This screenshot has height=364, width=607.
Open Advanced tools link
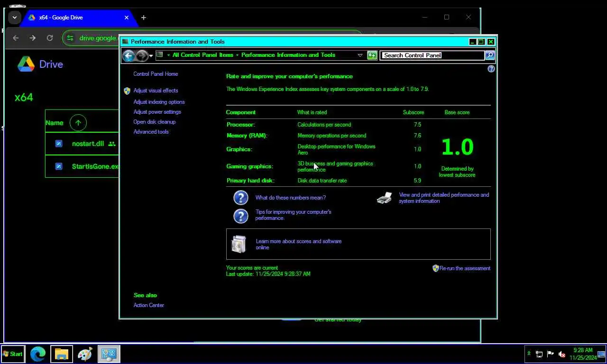151,132
